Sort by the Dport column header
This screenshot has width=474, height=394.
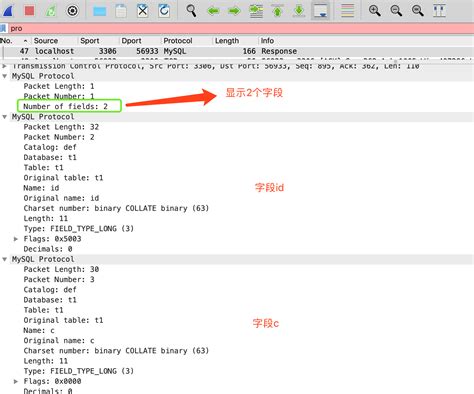(140, 41)
